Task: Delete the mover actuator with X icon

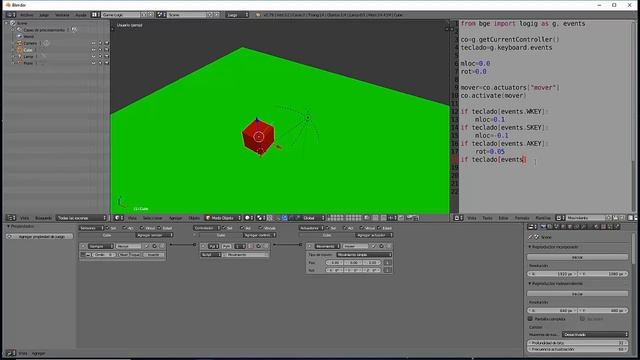Action: [389, 246]
